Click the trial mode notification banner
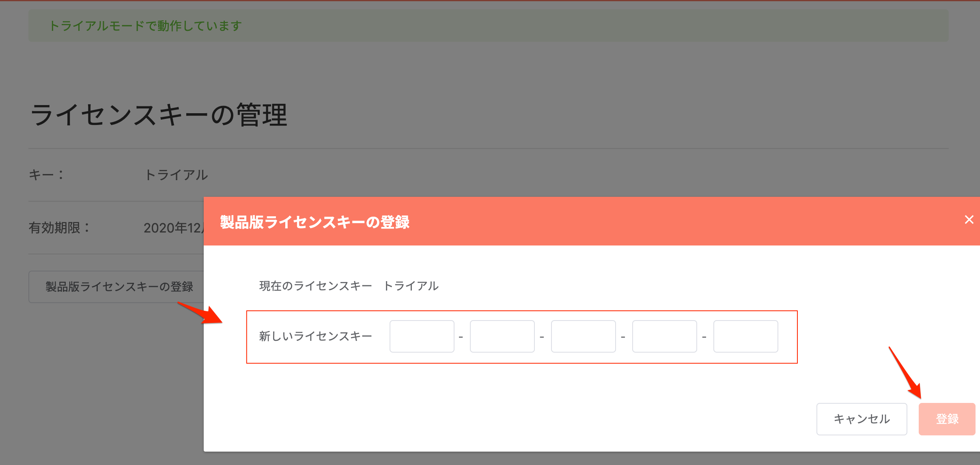 click(145, 25)
